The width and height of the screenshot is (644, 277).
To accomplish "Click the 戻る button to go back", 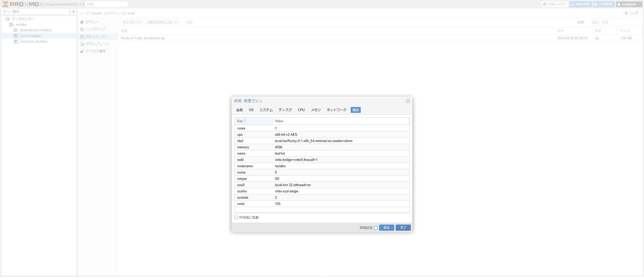I will point(386,227).
